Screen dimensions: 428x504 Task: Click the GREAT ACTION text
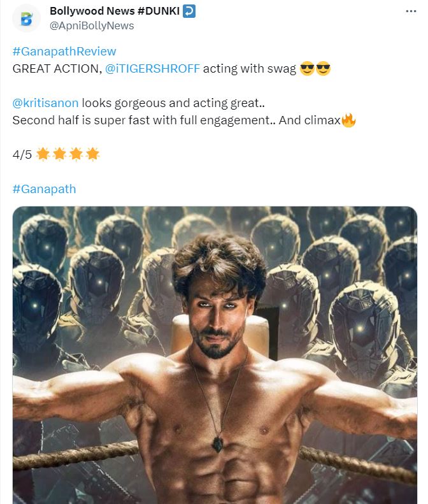[x=55, y=69]
